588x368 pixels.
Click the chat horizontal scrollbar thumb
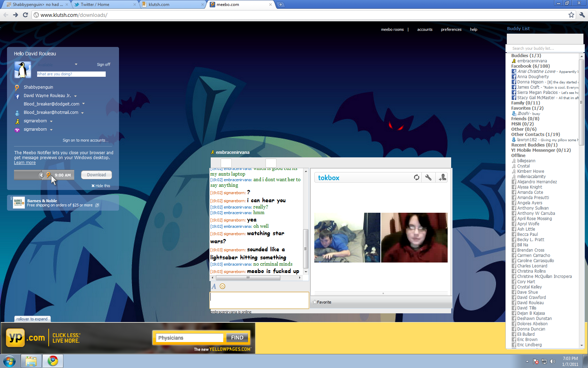pyautogui.click(x=248, y=278)
